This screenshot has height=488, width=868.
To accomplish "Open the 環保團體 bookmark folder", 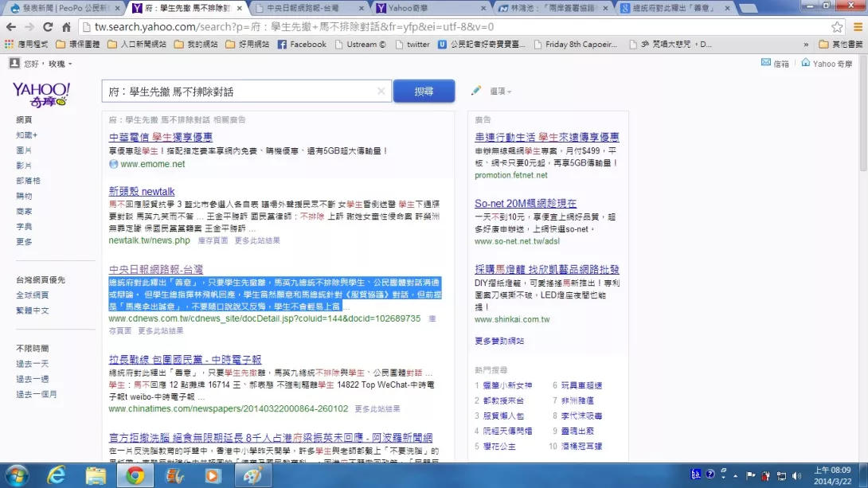I will 78,45.
